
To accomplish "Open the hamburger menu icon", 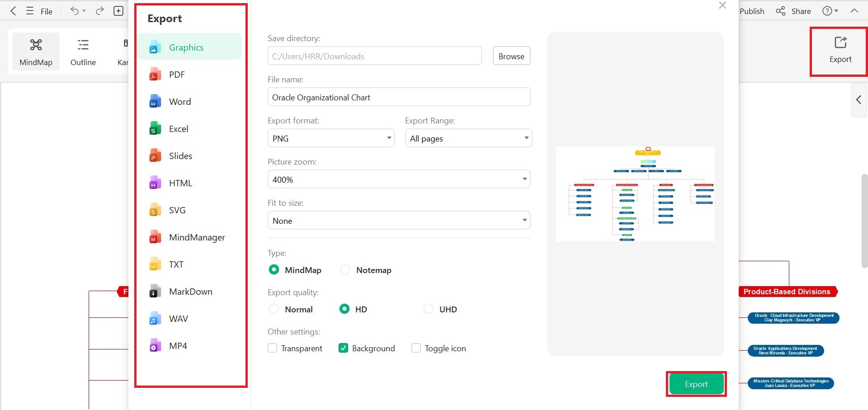I will 30,11.
